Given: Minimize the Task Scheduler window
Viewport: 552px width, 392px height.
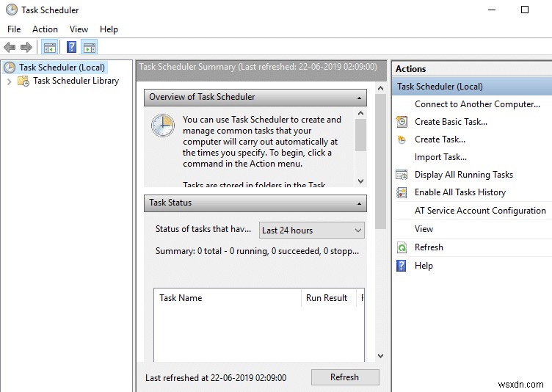Looking at the screenshot, I should point(492,10).
